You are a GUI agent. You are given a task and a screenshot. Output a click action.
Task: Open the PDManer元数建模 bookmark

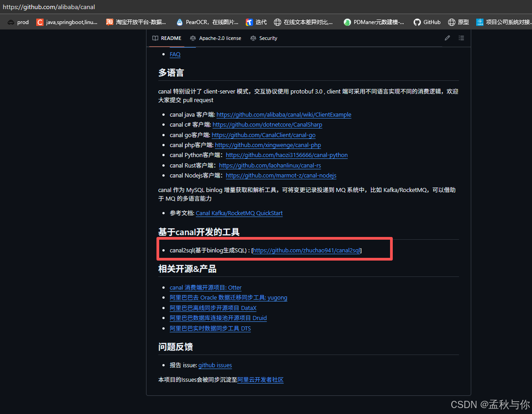374,22
